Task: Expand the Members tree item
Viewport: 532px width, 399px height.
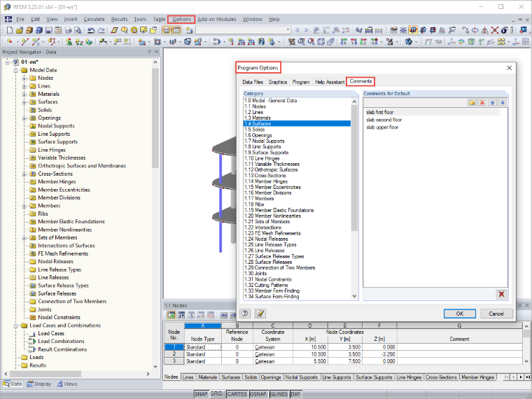Action: pos(24,206)
